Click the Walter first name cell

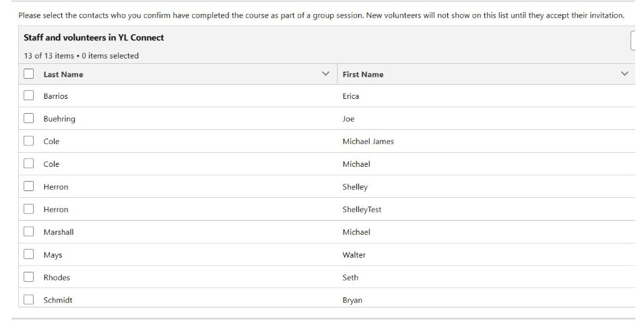click(x=354, y=255)
